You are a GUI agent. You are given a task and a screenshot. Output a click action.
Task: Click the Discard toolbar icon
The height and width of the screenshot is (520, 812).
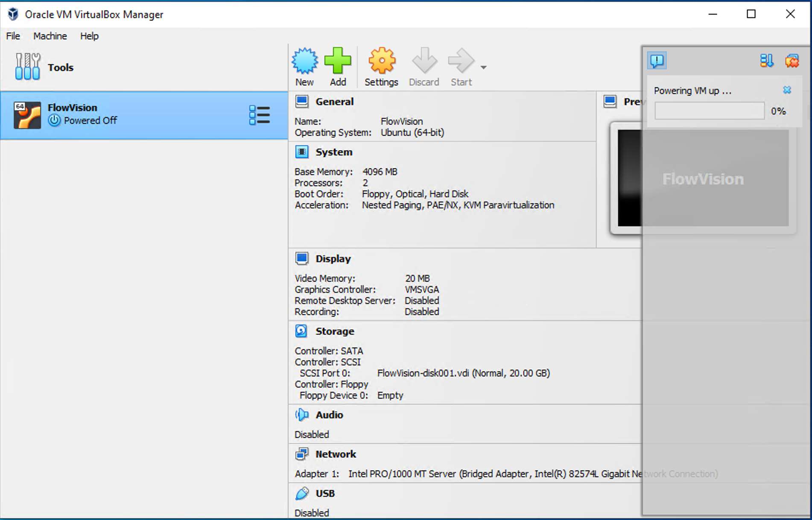pos(424,61)
